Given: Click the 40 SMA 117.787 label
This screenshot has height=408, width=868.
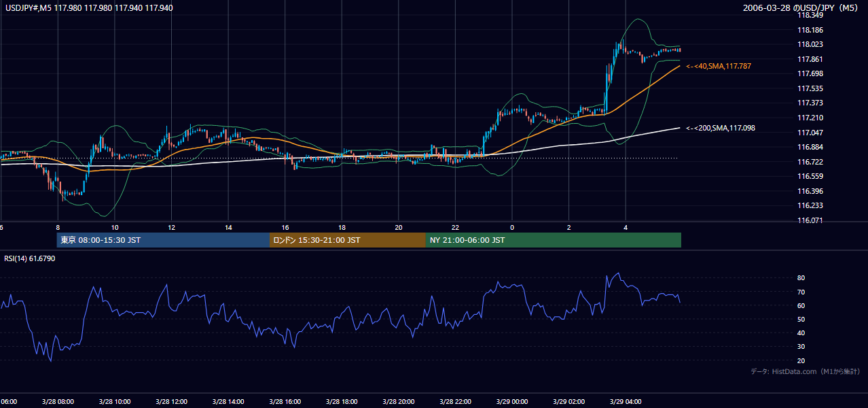Looking at the screenshot, I should (x=719, y=66).
